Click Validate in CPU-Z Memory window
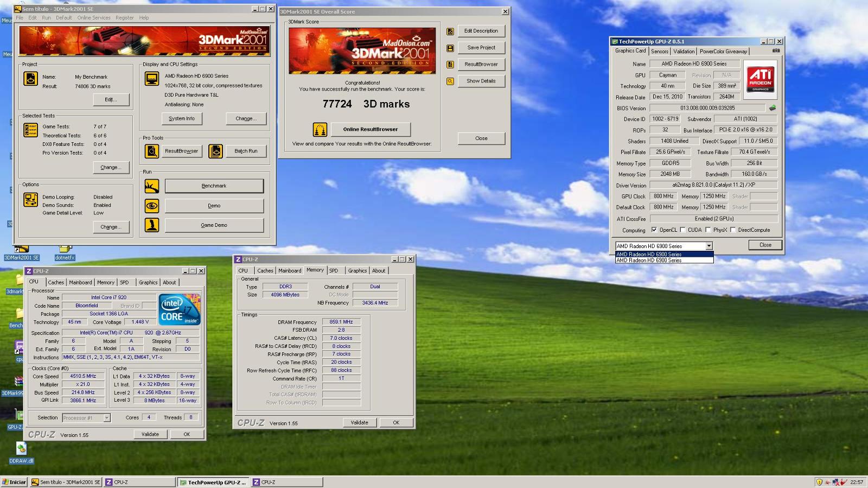Viewport: 868px width, 488px height. [359, 422]
